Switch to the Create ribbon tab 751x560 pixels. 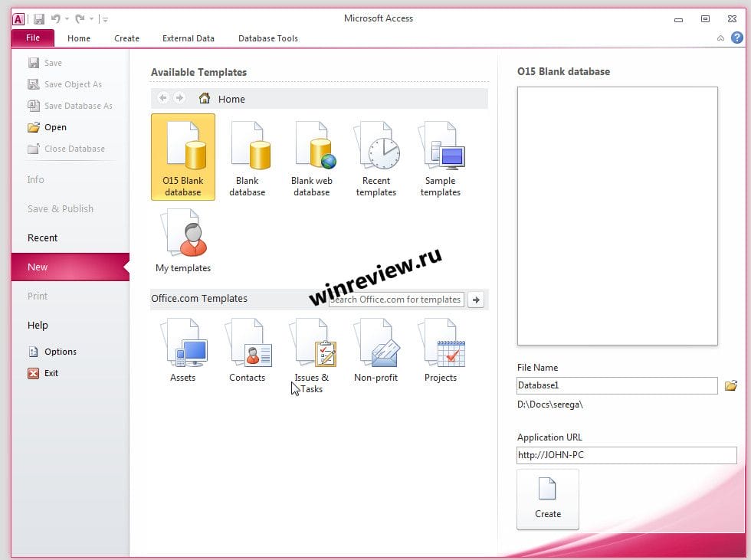[x=127, y=38]
